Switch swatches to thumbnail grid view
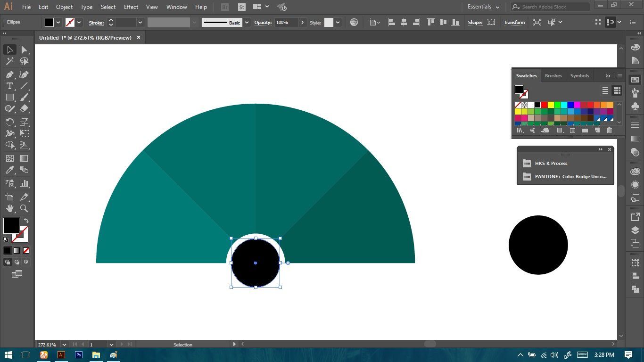Screen dimensions: 644x362 tap(617, 90)
